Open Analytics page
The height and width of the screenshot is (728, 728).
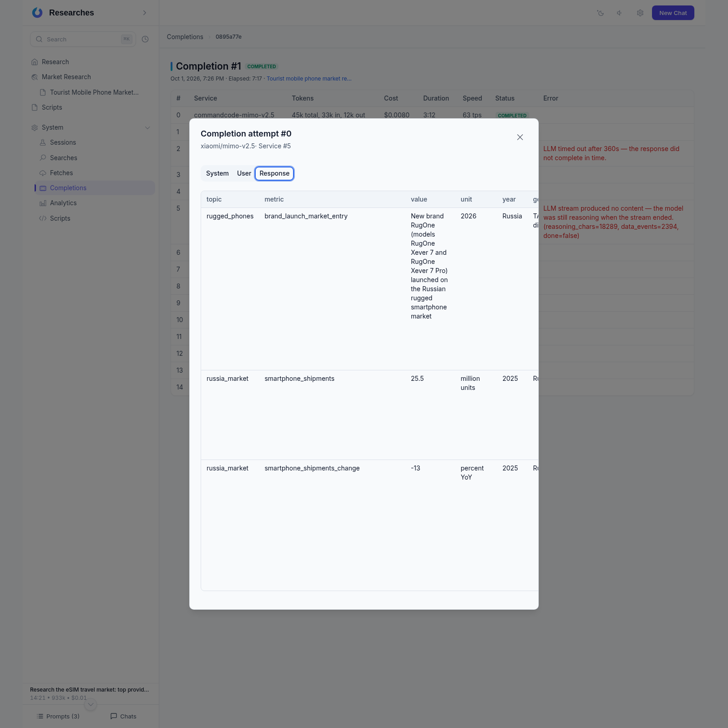63,203
